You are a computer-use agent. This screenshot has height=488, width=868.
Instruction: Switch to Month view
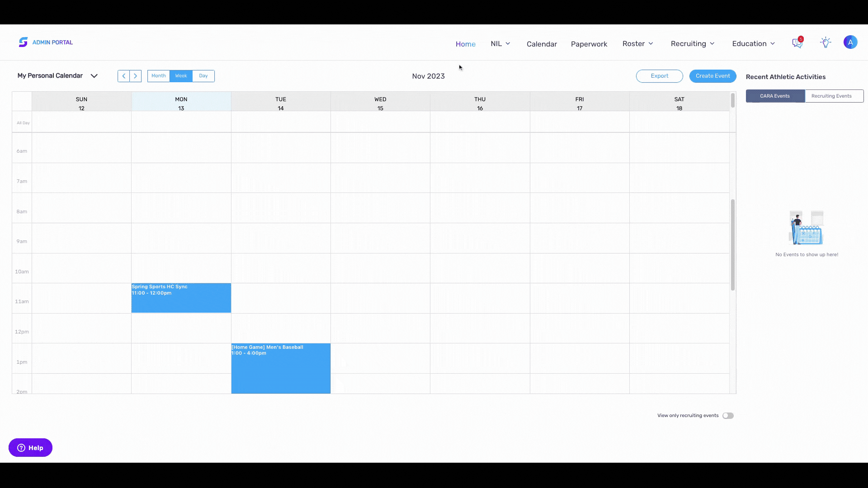159,76
